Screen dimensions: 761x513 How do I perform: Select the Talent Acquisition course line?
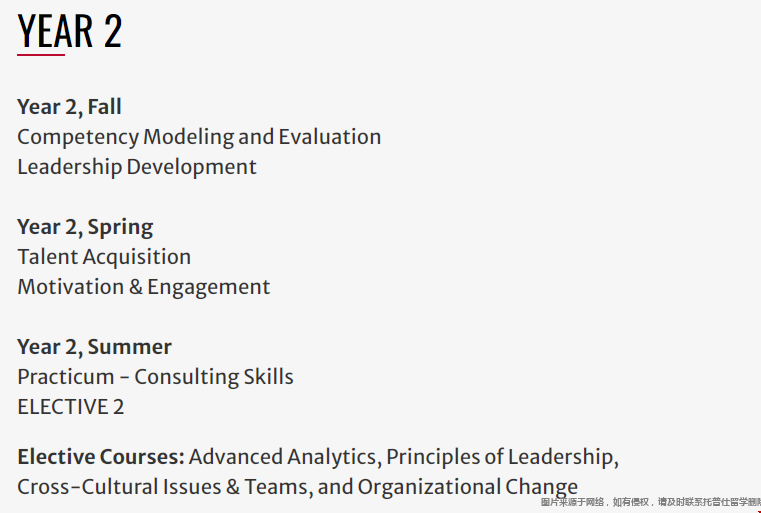click(x=104, y=257)
